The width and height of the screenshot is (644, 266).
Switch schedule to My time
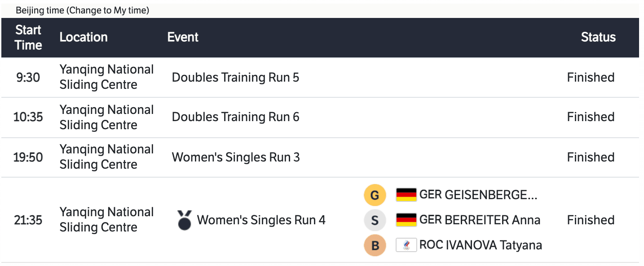[x=108, y=10]
